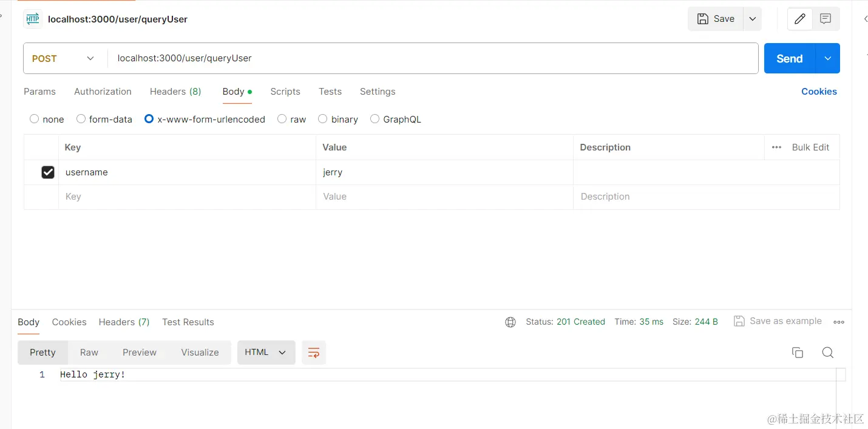The width and height of the screenshot is (868, 429).
Task: Select the Visualize response view
Action: (200, 353)
